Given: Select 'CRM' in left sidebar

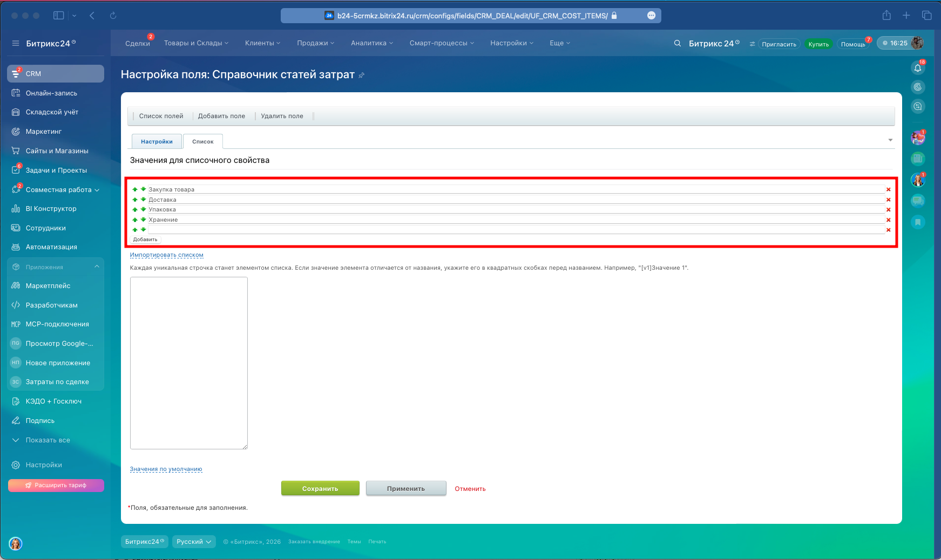Looking at the screenshot, I should coord(56,74).
